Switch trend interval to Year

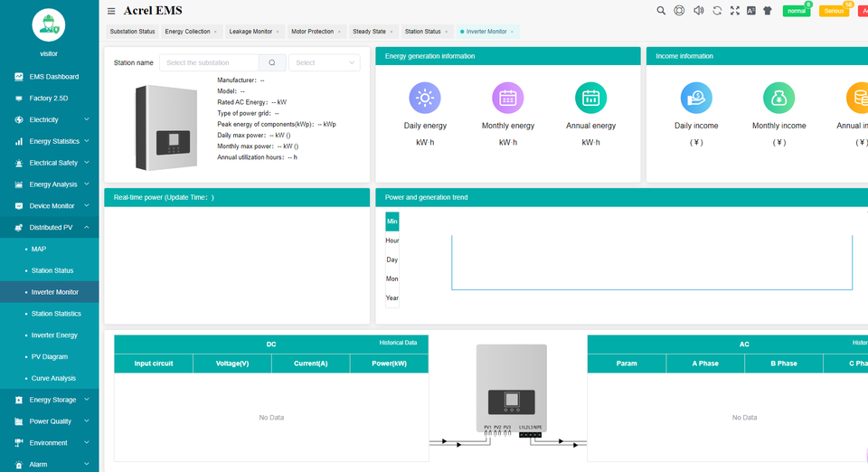pos(392,297)
